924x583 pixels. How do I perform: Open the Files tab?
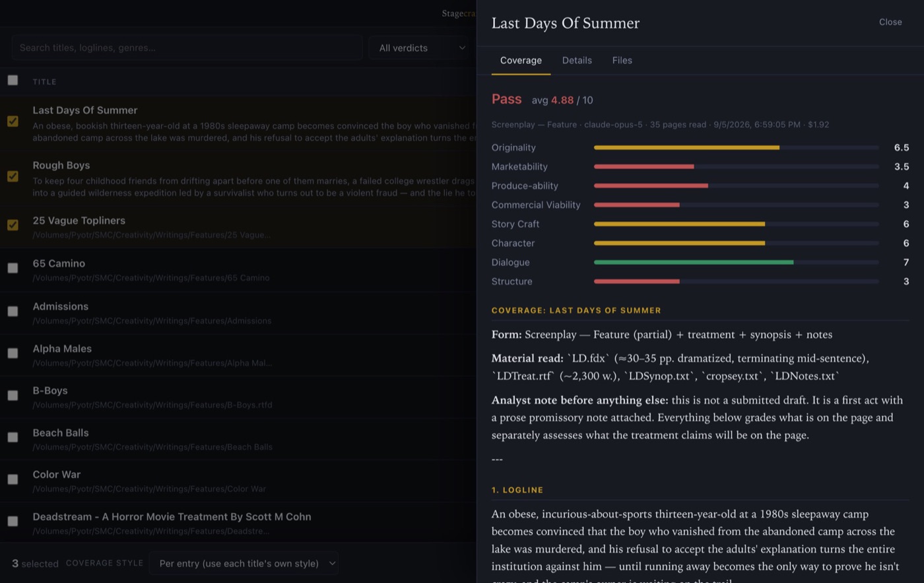(622, 60)
